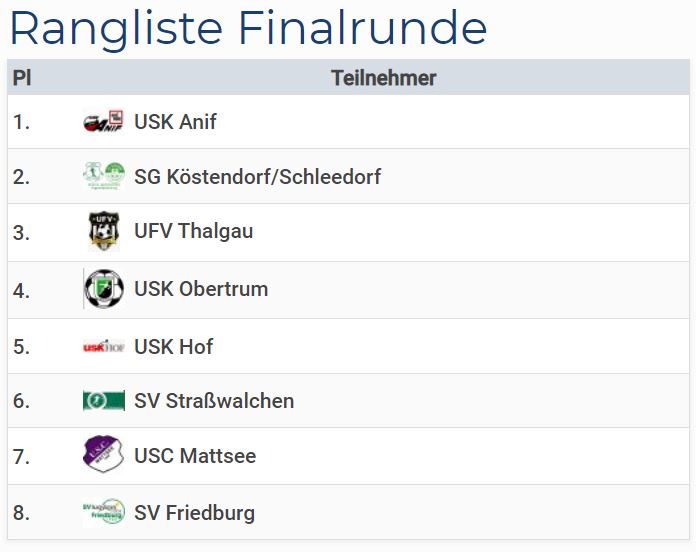Open the SV Straßwalchen team link
The width and height of the screenshot is (696, 552).
click(214, 401)
